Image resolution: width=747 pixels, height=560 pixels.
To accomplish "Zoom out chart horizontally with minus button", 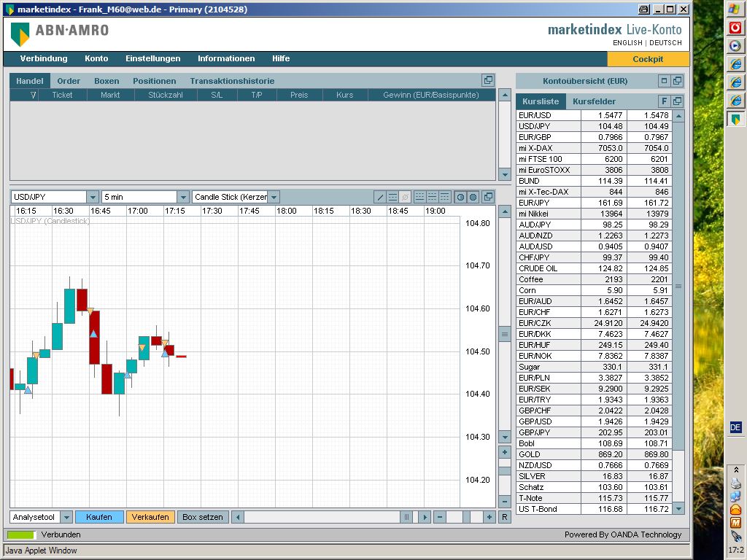I will click(x=440, y=517).
